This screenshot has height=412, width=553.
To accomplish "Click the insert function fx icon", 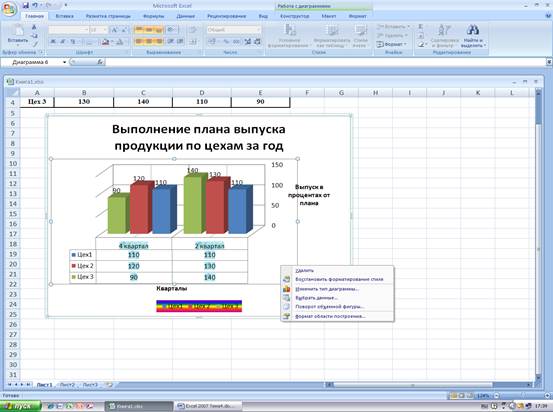I will pos(100,62).
